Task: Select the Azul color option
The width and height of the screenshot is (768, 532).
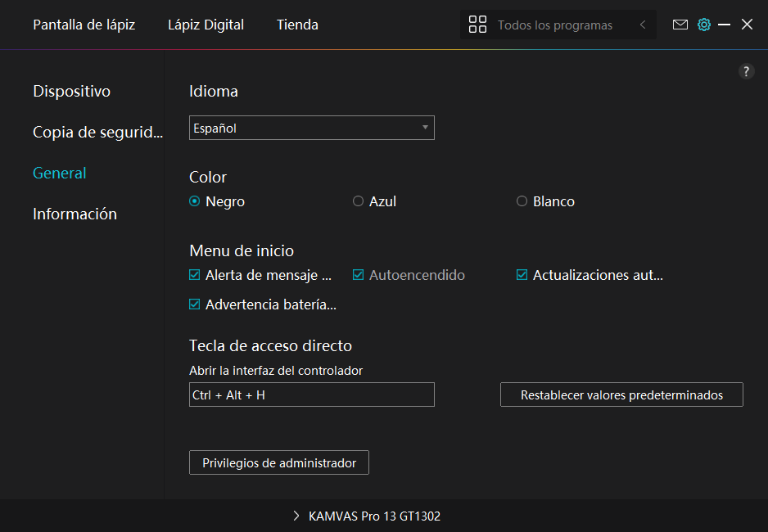Action: [359, 201]
